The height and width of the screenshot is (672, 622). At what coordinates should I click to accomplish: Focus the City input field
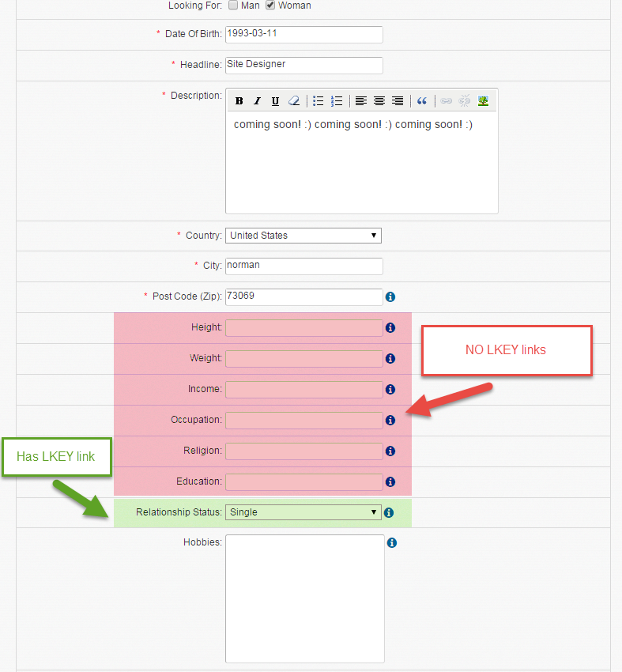[304, 266]
